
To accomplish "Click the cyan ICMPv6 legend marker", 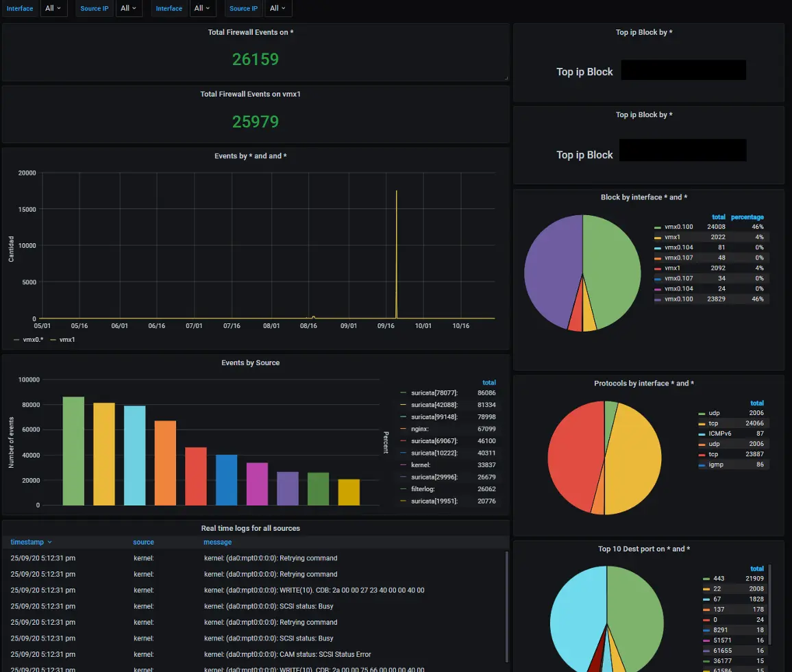I will coord(702,434).
